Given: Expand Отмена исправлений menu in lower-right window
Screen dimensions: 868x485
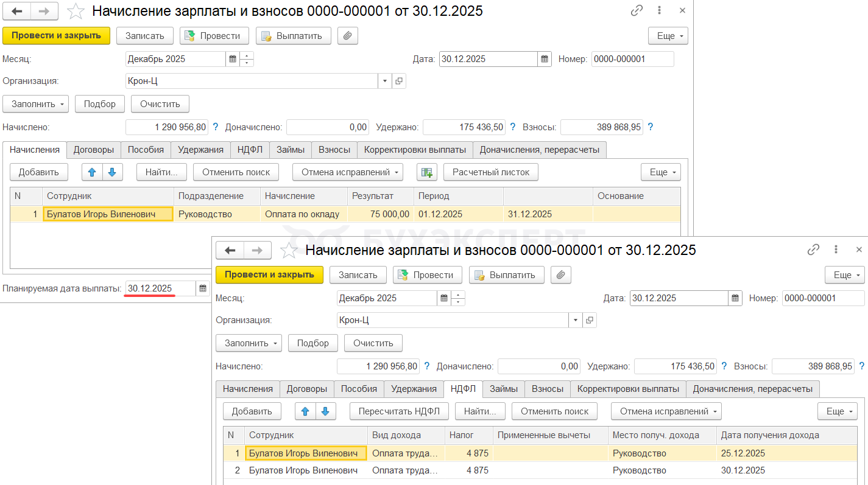Looking at the screenshot, I should tap(666, 411).
